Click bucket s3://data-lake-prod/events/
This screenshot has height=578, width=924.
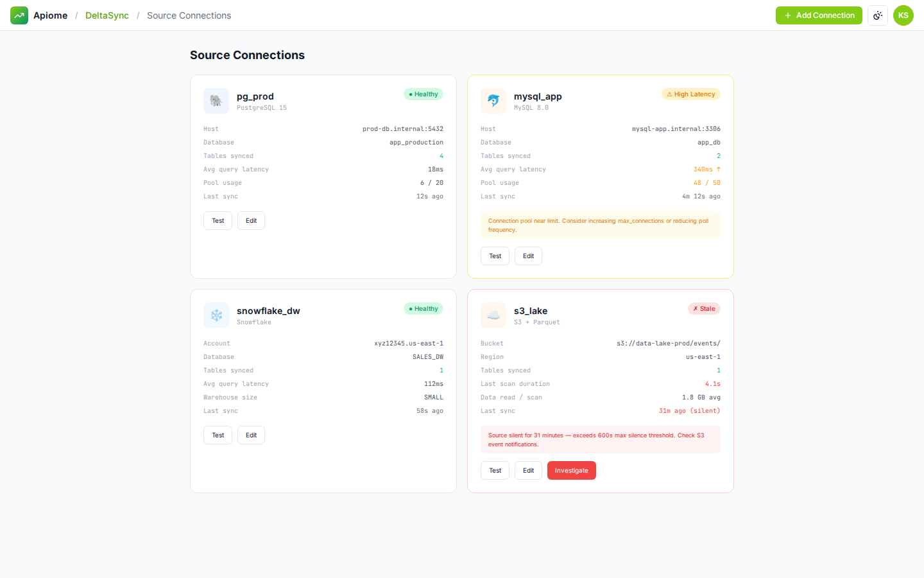(669, 344)
